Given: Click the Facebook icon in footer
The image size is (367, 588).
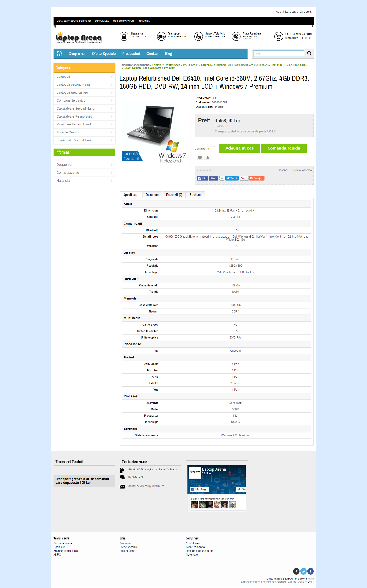Looking at the screenshot, I should coord(310,571).
